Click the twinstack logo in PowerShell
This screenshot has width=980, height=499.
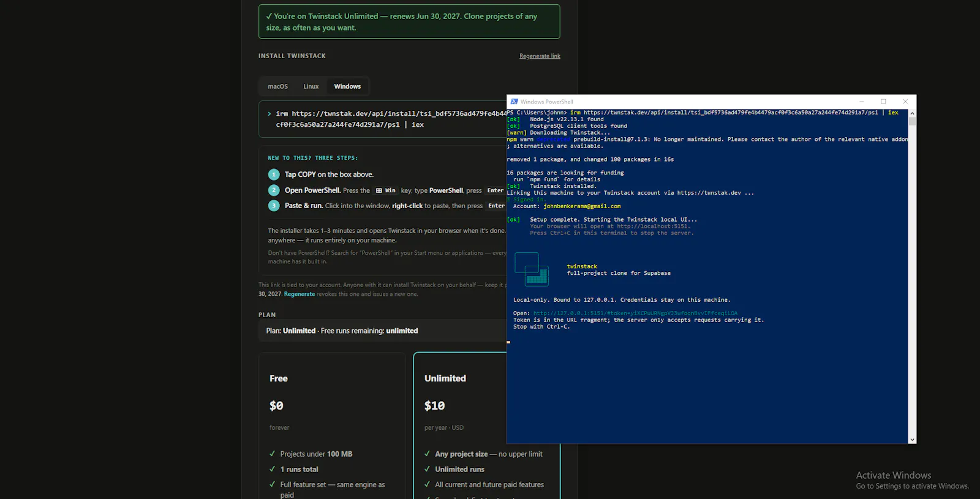click(x=532, y=269)
